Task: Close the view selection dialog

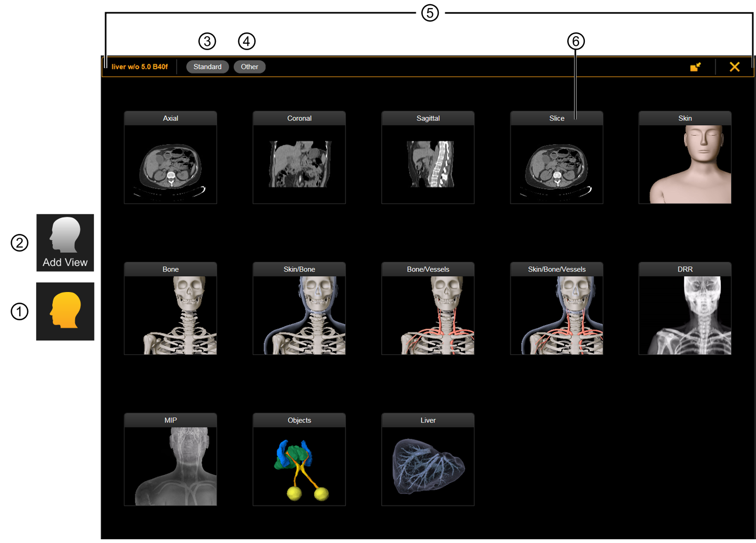Action: (x=735, y=67)
